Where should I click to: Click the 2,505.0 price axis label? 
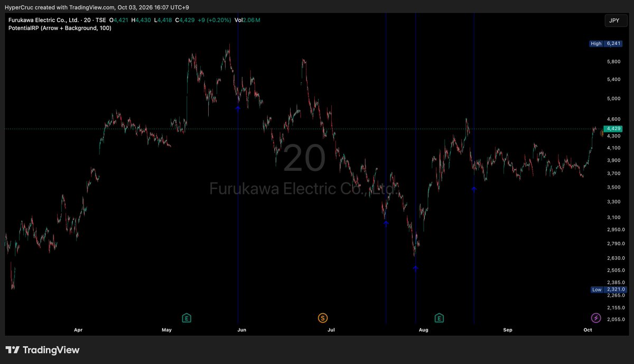(x=616, y=270)
